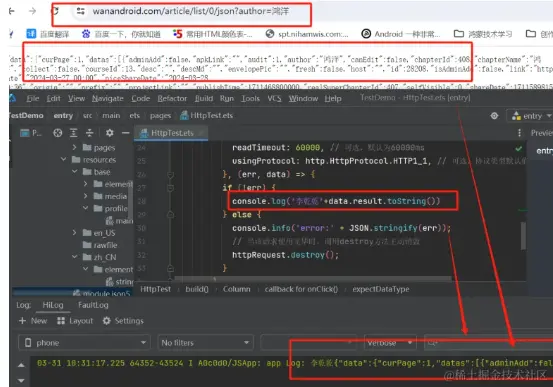Open the 百度翻译 bookmark
The image size is (553, 387).
(48, 34)
